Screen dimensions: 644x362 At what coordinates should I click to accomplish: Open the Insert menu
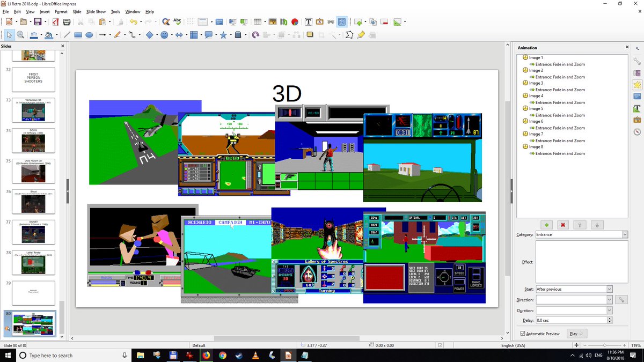point(45,11)
